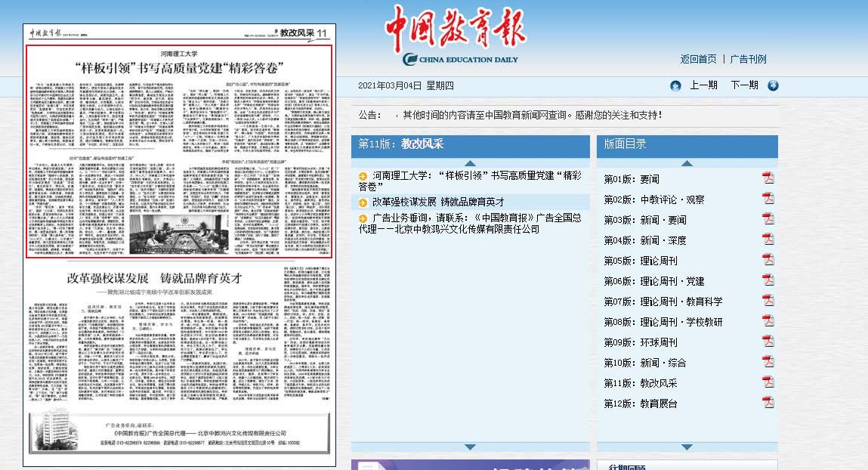This screenshot has width=868, height=470.
Task: Select 第10版：新闻·综合 page
Action: pyautogui.click(x=645, y=363)
